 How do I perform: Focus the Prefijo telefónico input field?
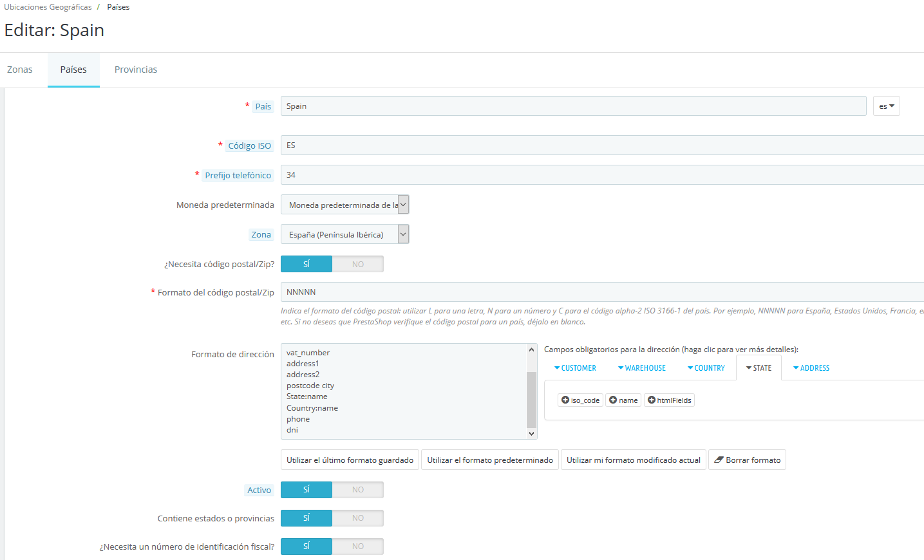point(603,175)
